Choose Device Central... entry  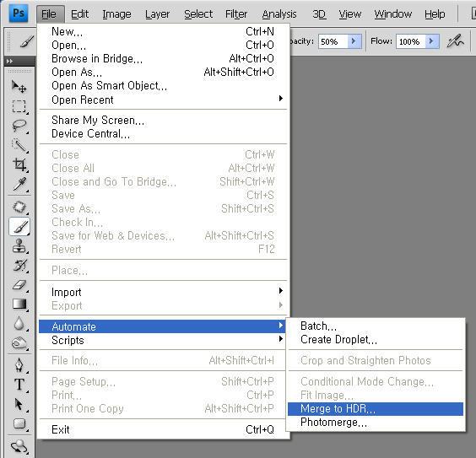tap(163, 134)
